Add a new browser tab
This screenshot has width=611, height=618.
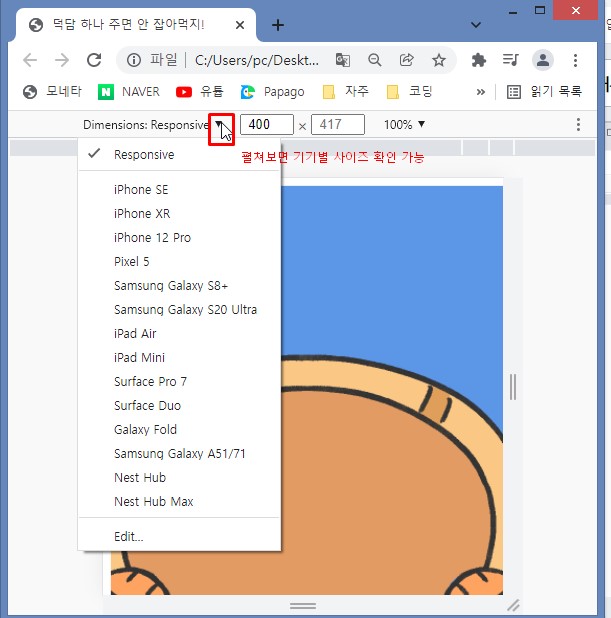pyautogui.click(x=278, y=25)
